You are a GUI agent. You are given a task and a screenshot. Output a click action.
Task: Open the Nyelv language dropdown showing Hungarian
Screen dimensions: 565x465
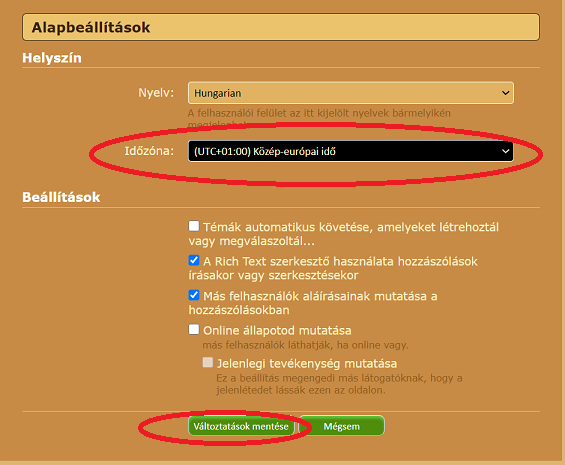pos(351,93)
